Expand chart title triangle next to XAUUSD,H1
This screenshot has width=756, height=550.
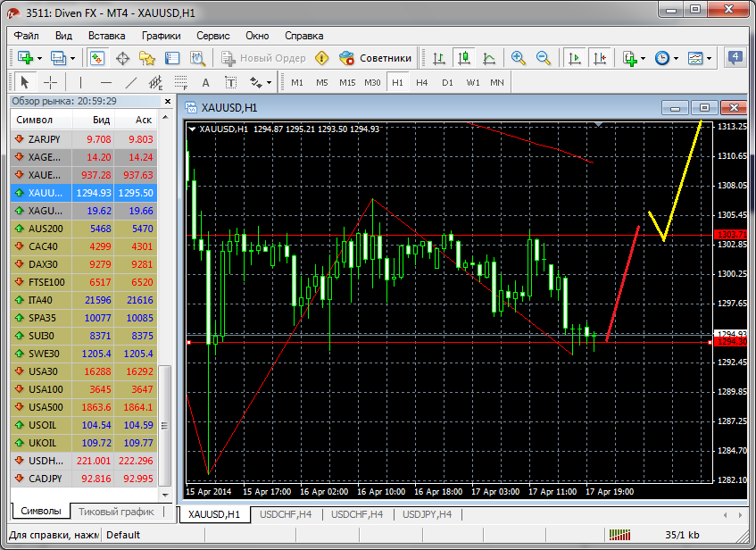click(x=192, y=129)
